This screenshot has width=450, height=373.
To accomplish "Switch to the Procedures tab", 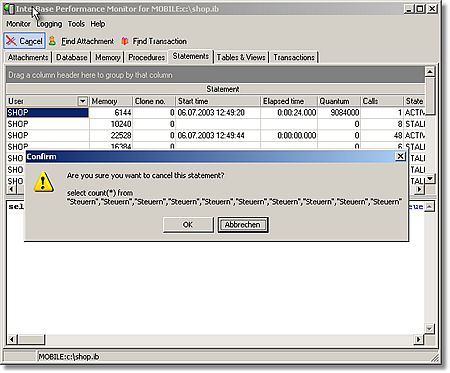I will [147, 57].
